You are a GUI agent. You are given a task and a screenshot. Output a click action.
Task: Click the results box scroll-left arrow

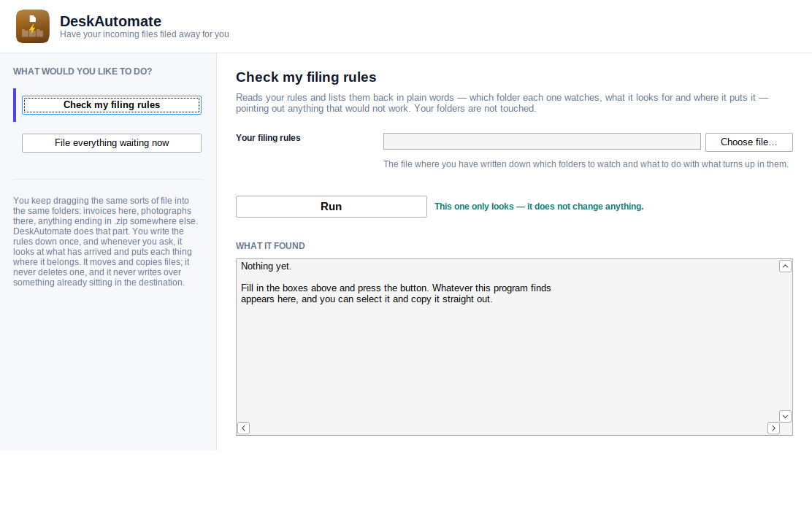pos(243,428)
